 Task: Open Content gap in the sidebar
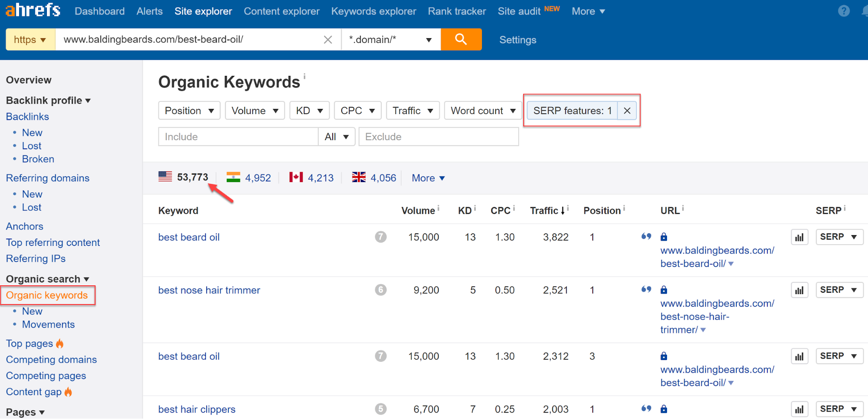[34, 392]
